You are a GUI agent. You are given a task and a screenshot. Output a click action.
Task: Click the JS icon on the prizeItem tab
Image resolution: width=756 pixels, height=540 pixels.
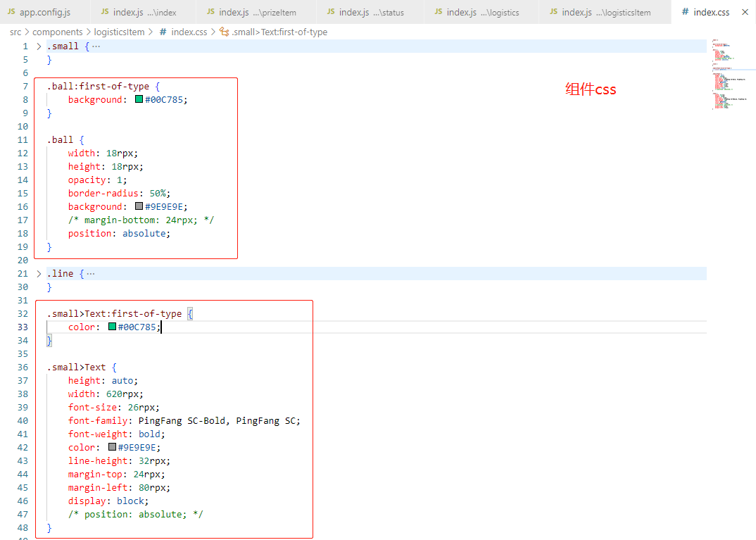tap(210, 11)
